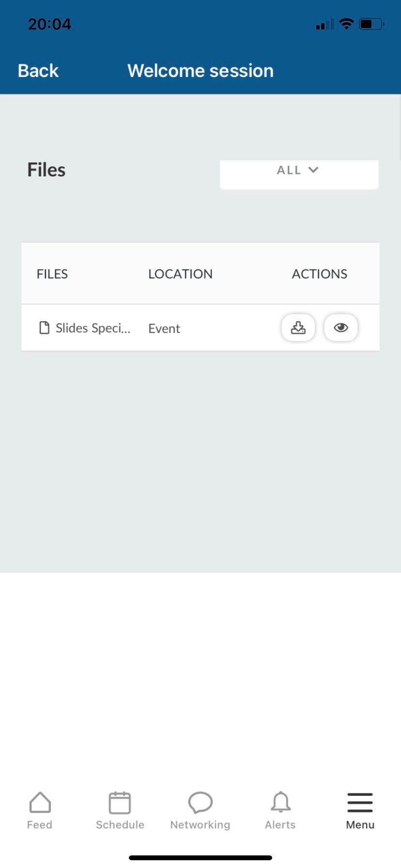Open the Menu tab
401x868 pixels.
pos(360,811)
